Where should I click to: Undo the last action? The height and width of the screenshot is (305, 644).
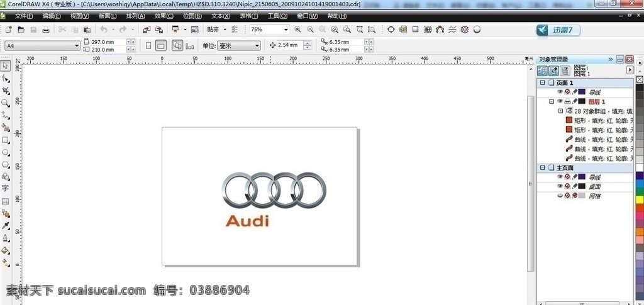click(103, 30)
